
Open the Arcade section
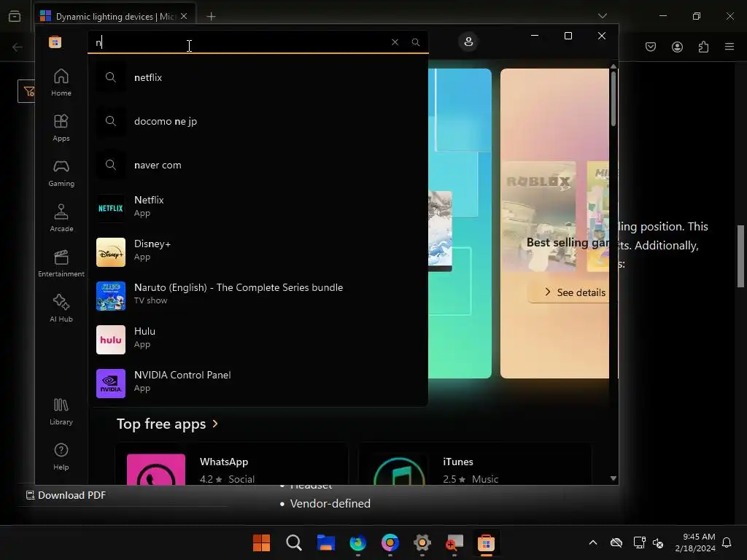click(x=61, y=218)
